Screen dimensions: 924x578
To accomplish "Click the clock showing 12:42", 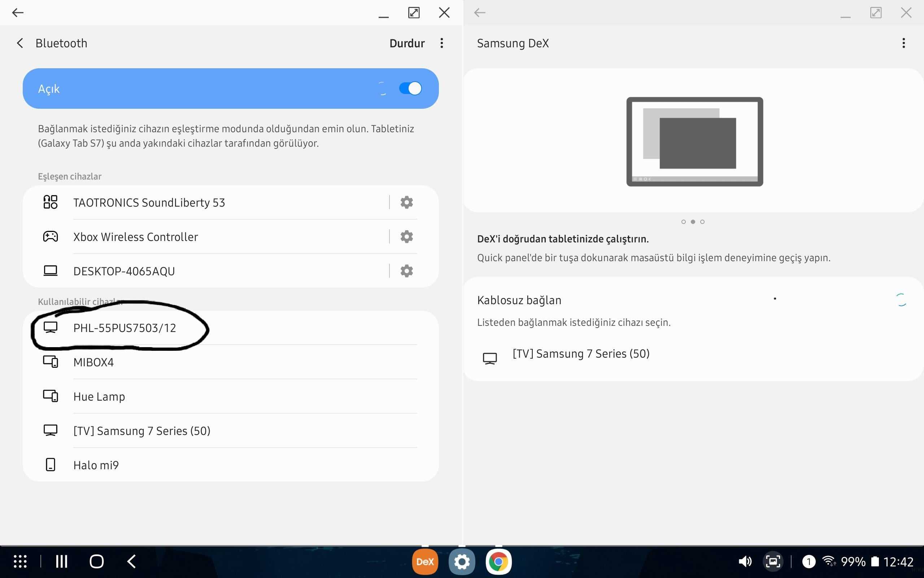I will 898,561.
